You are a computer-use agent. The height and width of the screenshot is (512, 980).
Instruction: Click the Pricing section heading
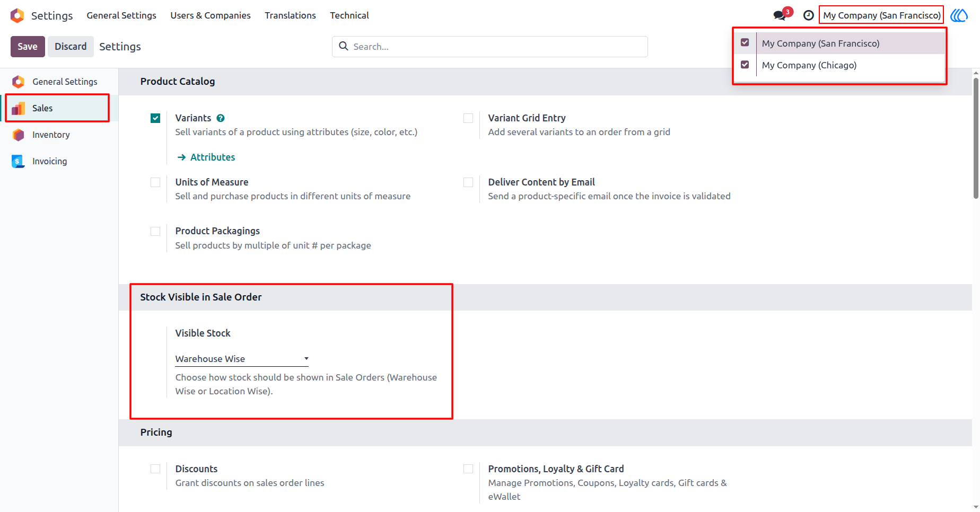156,432
